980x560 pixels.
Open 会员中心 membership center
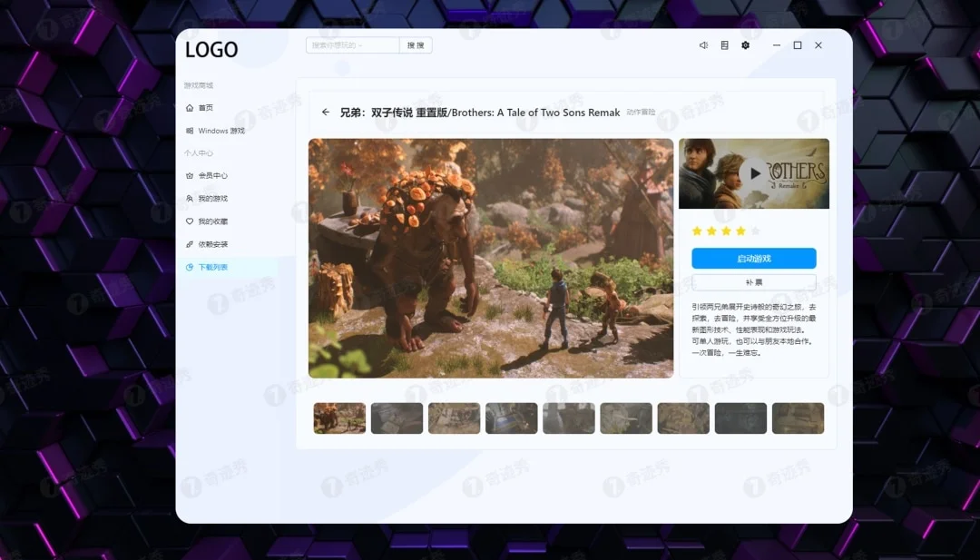tap(212, 176)
